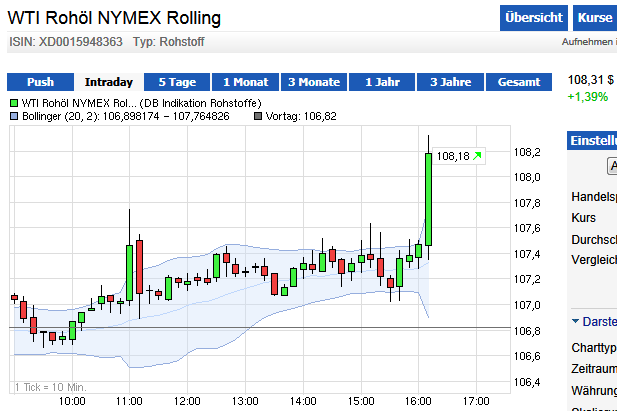Click the tall green candle at 16:10
This screenshot has width=617, height=411.
coord(429,200)
